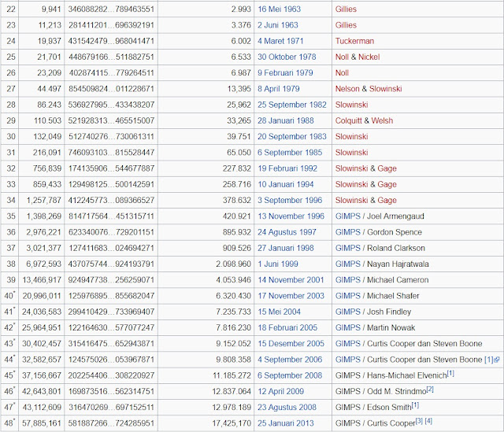Click Slowinski in the 3 September 1996 row
The height and width of the screenshot is (432, 504).
coord(351,201)
